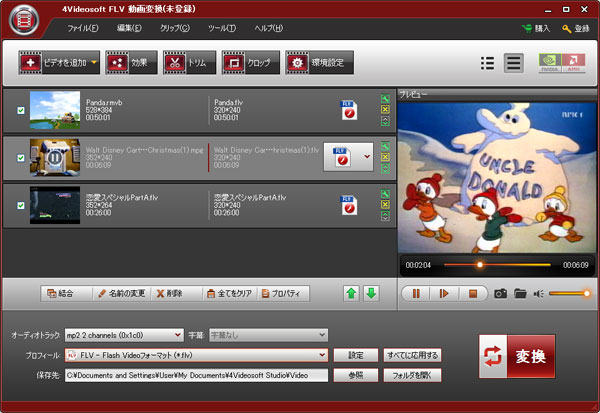Click the Delete (削除) button
The image size is (600, 413).
177,294
